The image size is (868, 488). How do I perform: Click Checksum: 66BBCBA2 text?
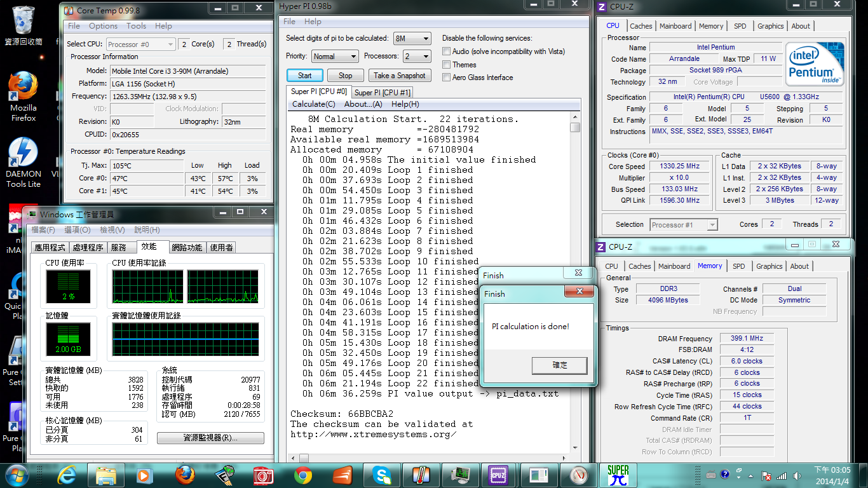342,414
